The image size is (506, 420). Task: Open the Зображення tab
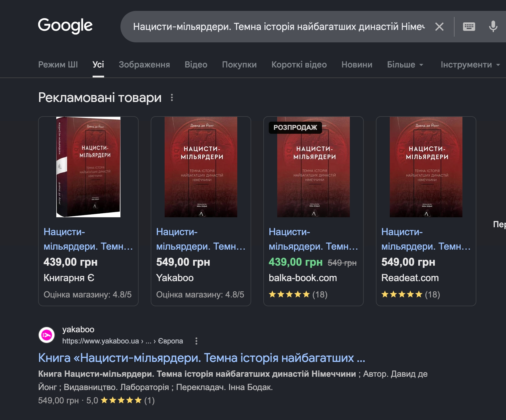coord(144,64)
